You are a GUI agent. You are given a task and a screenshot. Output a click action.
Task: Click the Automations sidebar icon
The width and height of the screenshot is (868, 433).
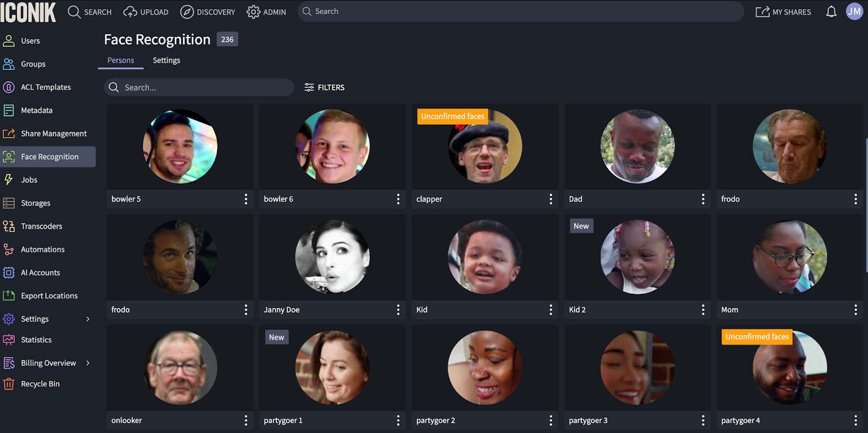[x=9, y=250]
